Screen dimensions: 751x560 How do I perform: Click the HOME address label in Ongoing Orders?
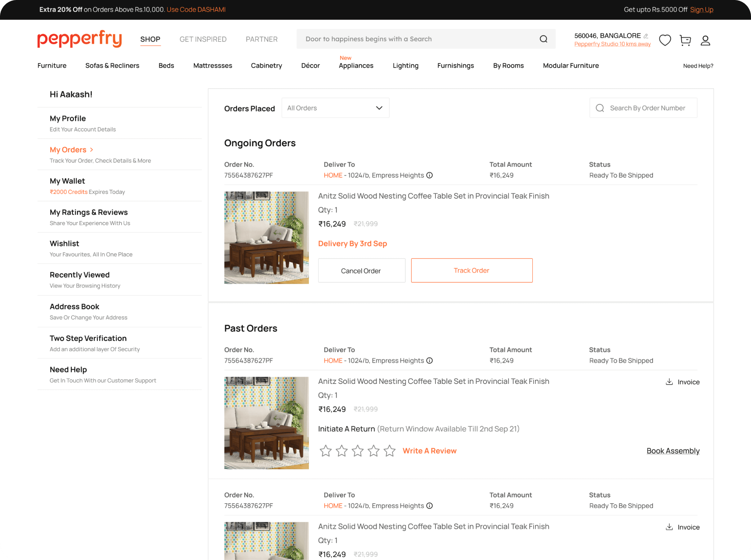(333, 175)
